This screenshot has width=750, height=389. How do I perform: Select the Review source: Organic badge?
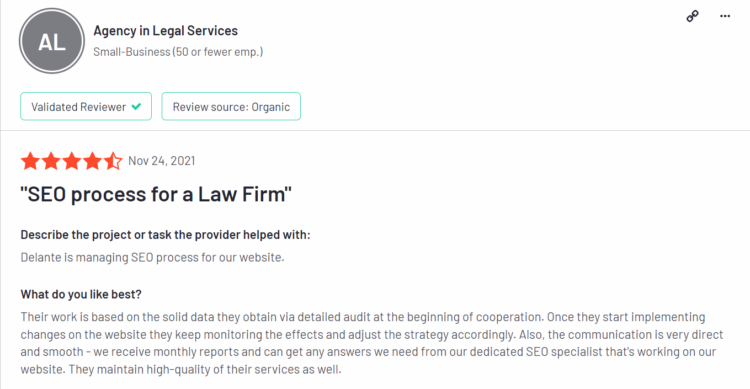[231, 106]
